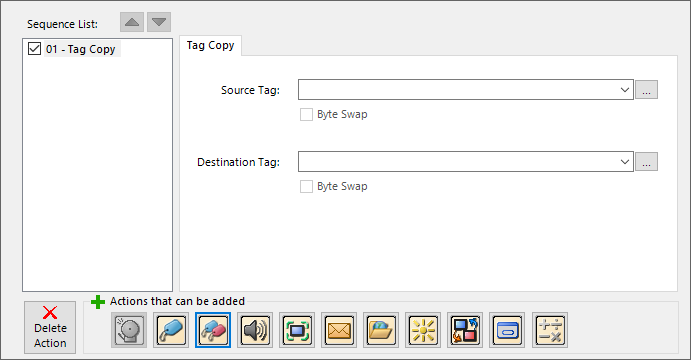Enable Byte Swap under Source Tag

(x=306, y=115)
